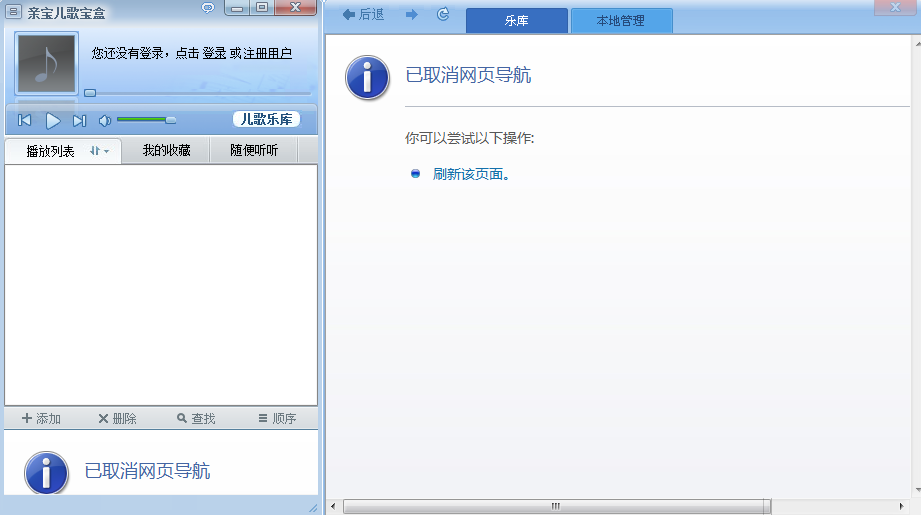This screenshot has width=921, height=515.
Task: Switch to the 乐库 tab
Action: (517, 21)
